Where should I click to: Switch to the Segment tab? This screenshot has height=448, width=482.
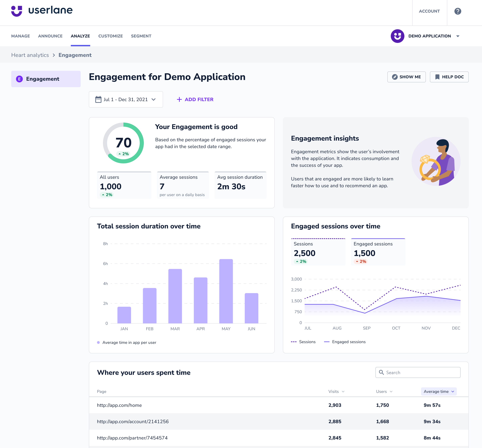click(x=141, y=36)
